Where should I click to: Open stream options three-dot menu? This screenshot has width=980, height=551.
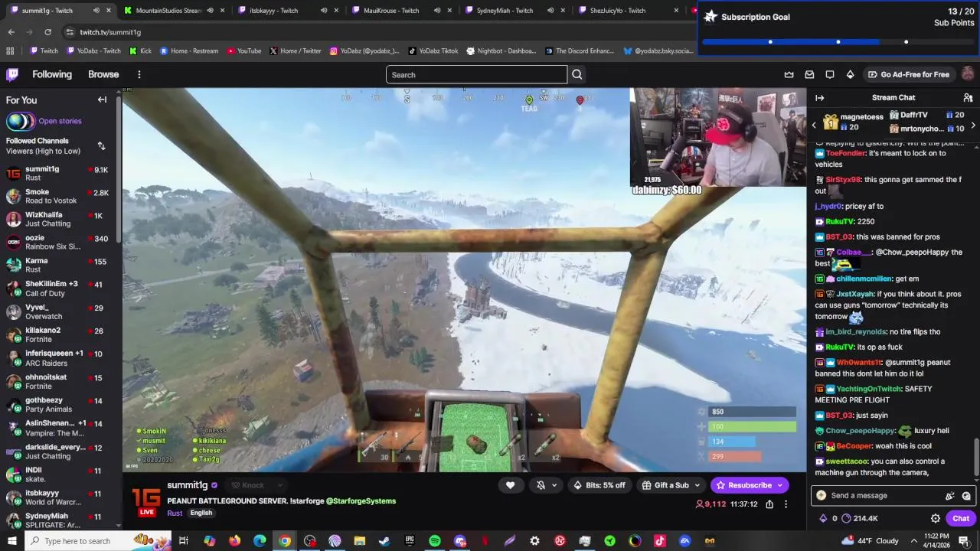[786, 504]
